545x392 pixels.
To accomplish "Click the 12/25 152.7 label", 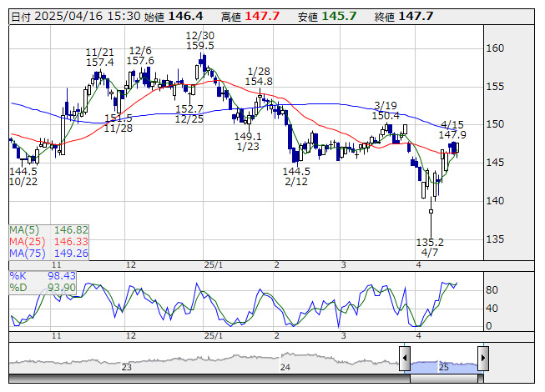I will tap(189, 114).
